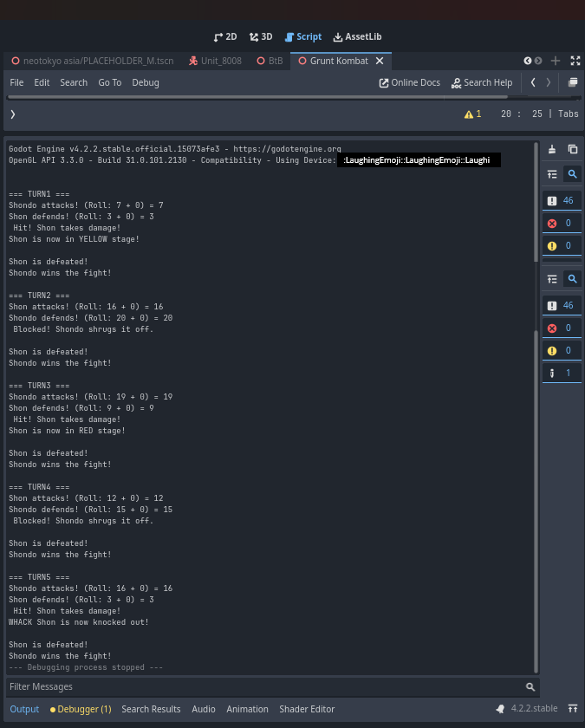Toggle output search beneath the copy icon
Screen dimensions: 585x728
click(573, 174)
